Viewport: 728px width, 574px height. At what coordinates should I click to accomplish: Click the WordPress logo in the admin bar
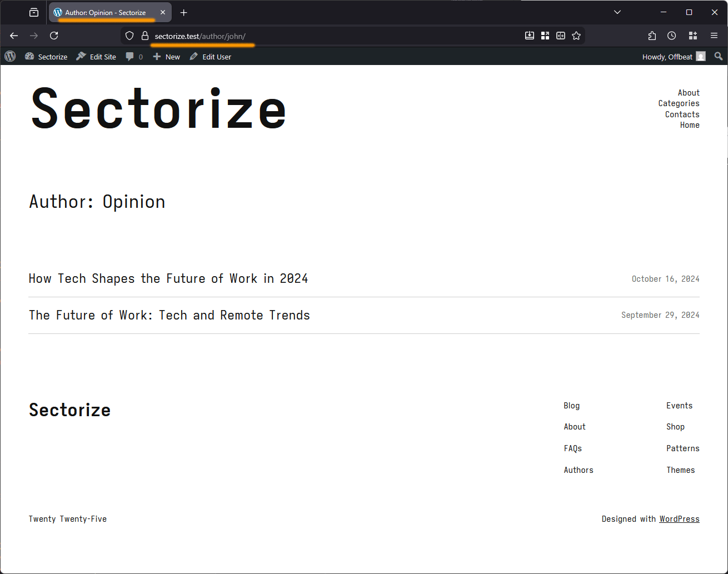(10, 56)
